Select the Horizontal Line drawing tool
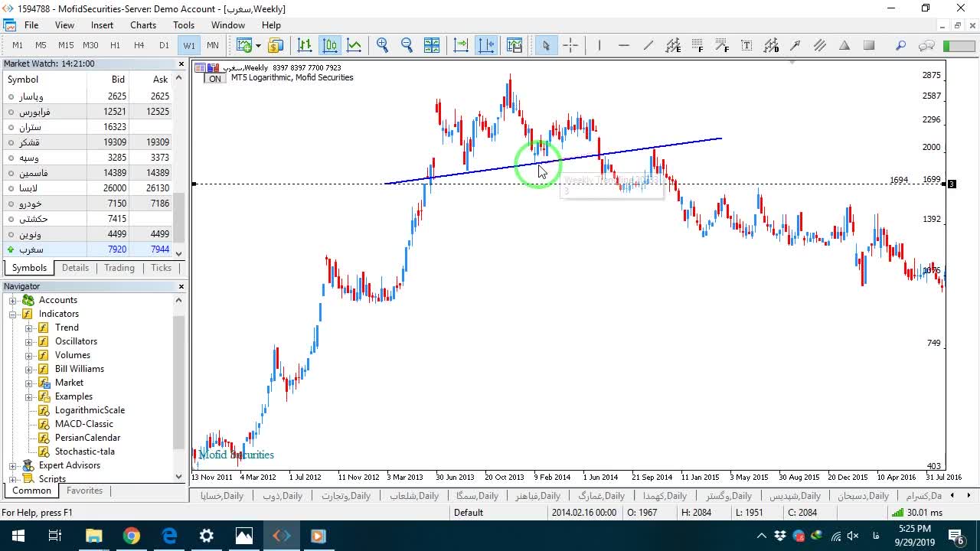This screenshot has height=551, width=980. point(624,45)
